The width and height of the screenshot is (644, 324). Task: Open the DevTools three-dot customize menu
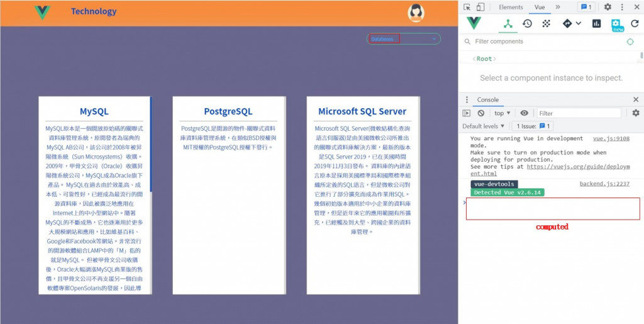click(x=622, y=7)
